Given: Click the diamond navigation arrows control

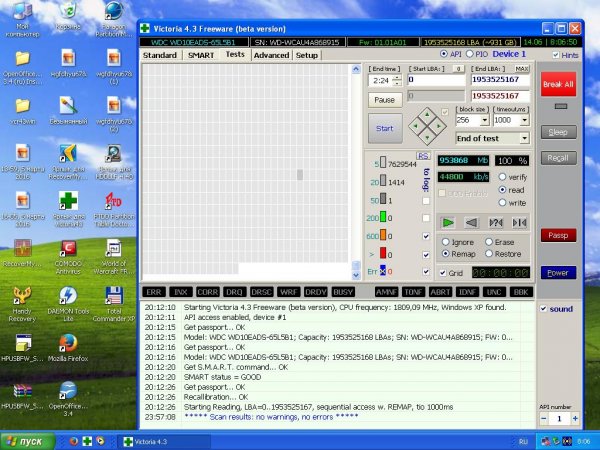Looking at the screenshot, I should (x=427, y=126).
